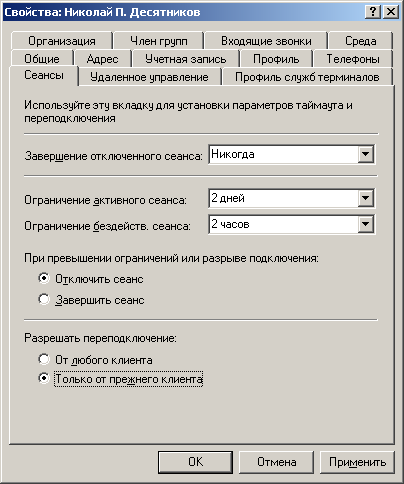Select the Отключить сеанс radio button
The height and width of the screenshot is (484, 404).
tap(44, 278)
